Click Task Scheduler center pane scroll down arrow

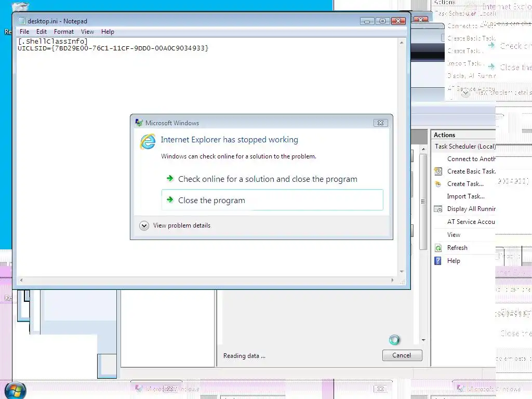tap(423, 340)
